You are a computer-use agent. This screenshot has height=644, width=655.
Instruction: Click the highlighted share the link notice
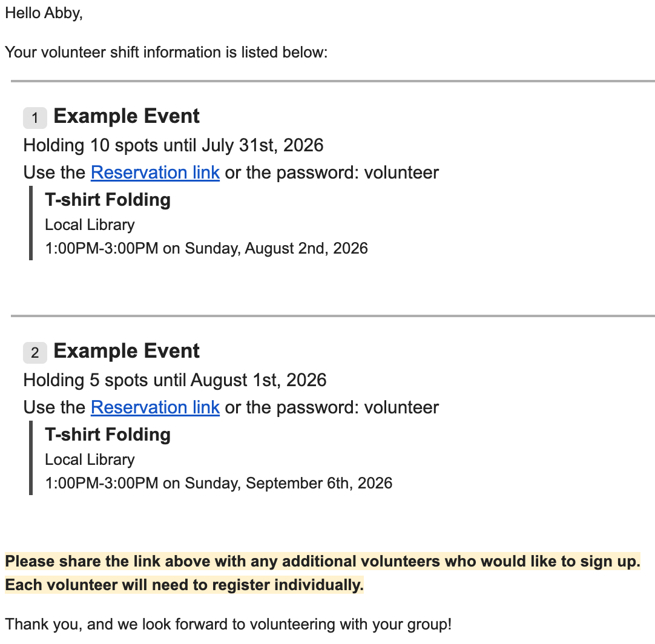(x=323, y=561)
